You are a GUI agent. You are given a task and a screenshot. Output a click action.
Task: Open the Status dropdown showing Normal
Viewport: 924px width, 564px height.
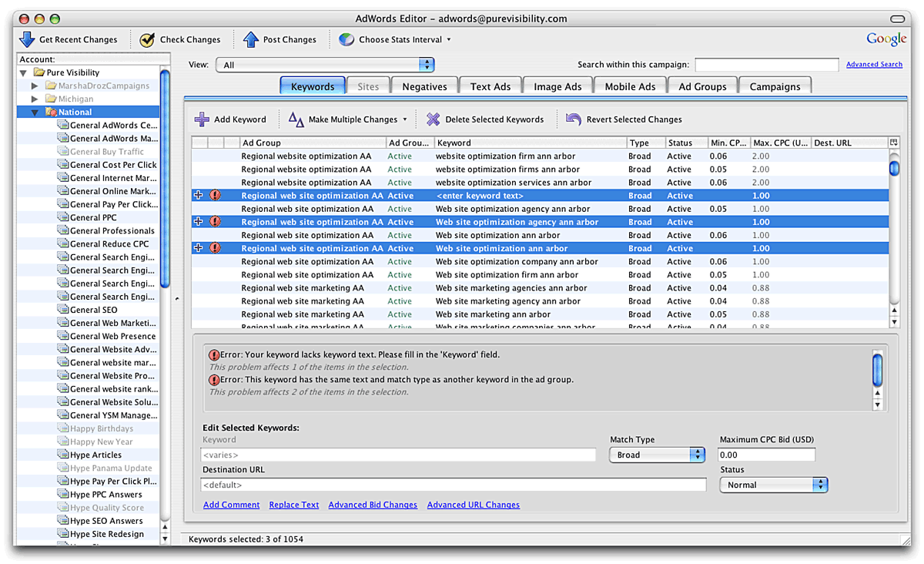[773, 485]
